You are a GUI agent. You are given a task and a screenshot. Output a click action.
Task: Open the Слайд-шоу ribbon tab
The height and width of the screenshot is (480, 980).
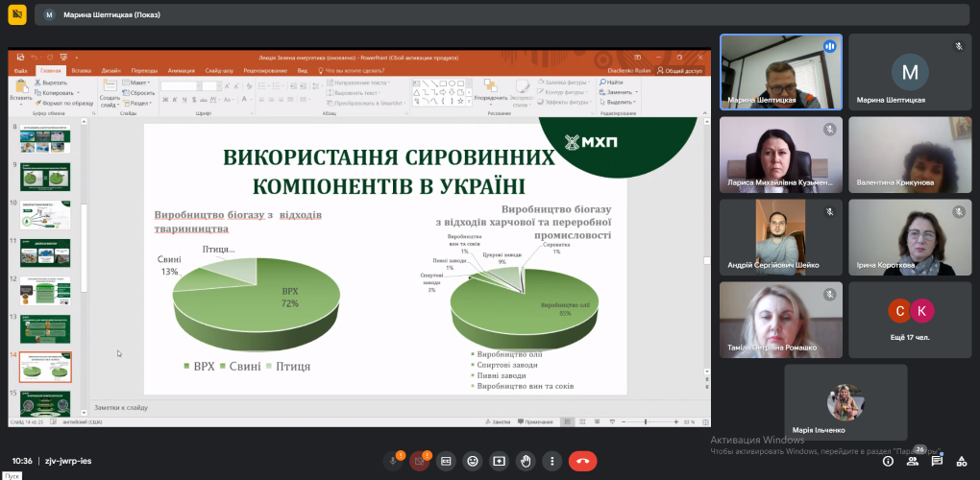coord(219,70)
